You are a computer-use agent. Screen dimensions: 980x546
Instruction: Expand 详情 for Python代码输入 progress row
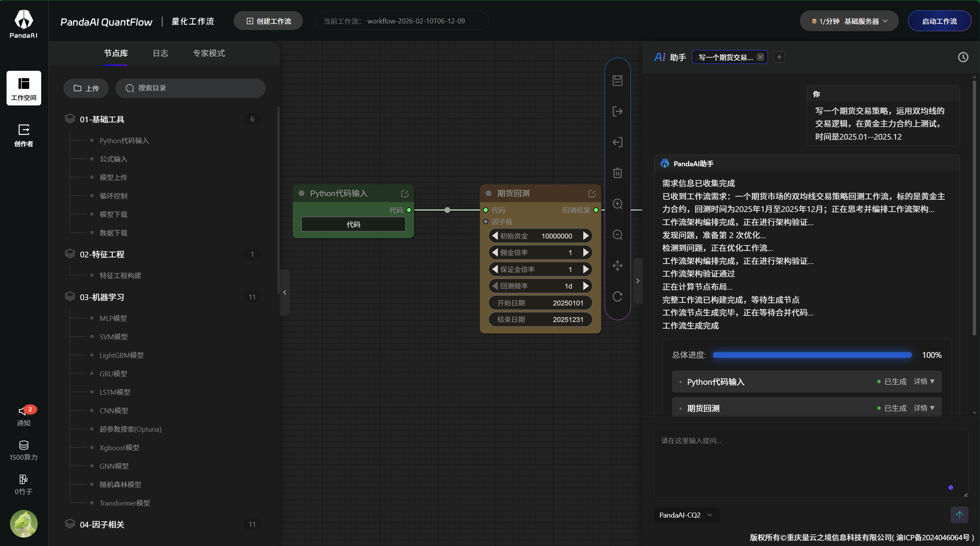tap(924, 381)
